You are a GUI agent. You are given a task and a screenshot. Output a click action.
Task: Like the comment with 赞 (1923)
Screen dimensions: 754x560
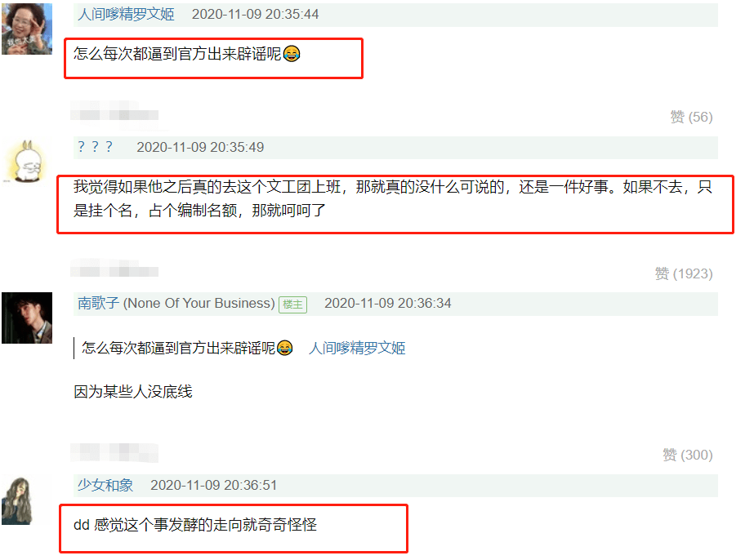pos(684,273)
